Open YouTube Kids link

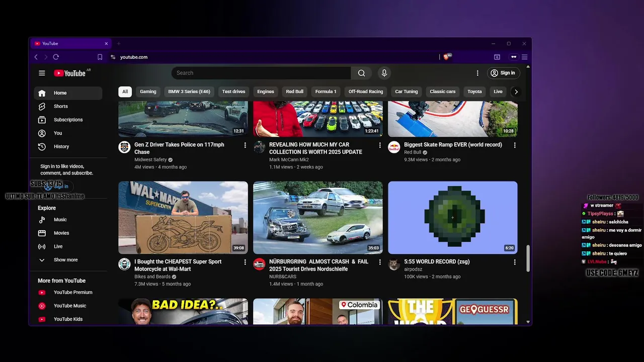pos(68,319)
